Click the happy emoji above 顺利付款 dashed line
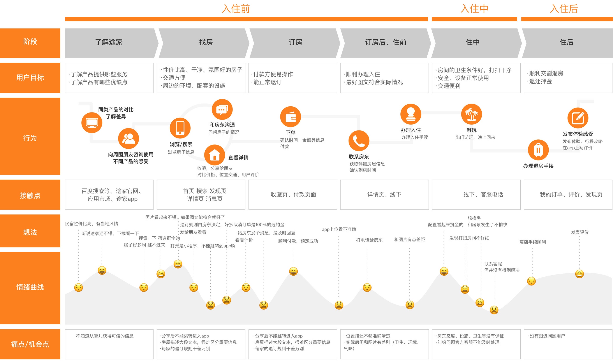The height and width of the screenshot is (364, 613). 293,272
